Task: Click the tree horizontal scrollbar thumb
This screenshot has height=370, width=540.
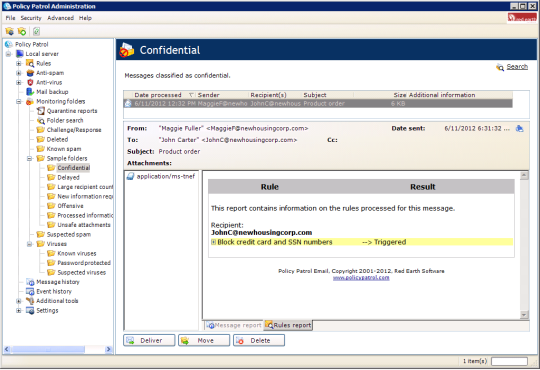Action: point(48,349)
